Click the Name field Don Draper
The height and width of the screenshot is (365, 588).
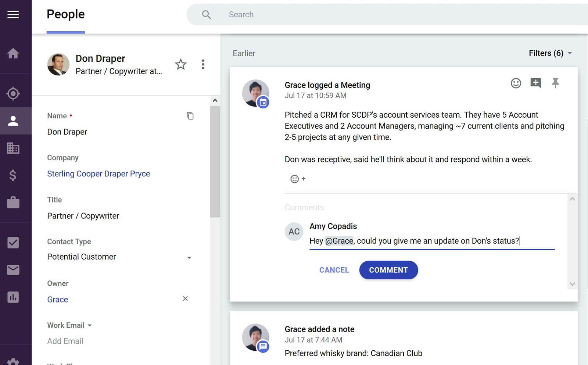click(67, 132)
